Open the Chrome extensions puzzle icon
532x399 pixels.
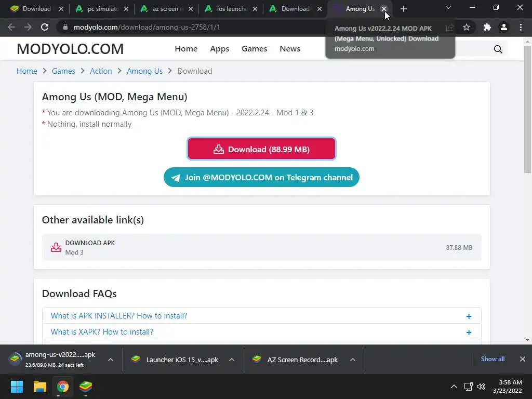pyautogui.click(x=487, y=27)
